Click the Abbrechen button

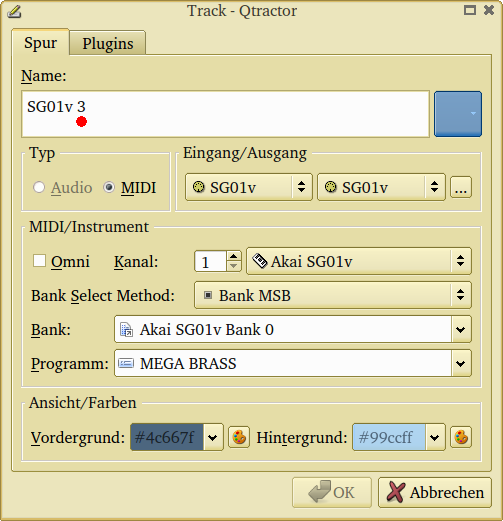tap(435, 492)
